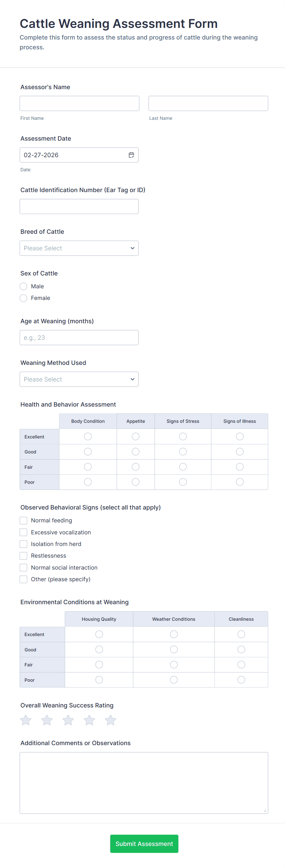The height and width of the screenshot is (868, 285).
Task: Rate Appetite as Good
Action: tap(135, 452)
